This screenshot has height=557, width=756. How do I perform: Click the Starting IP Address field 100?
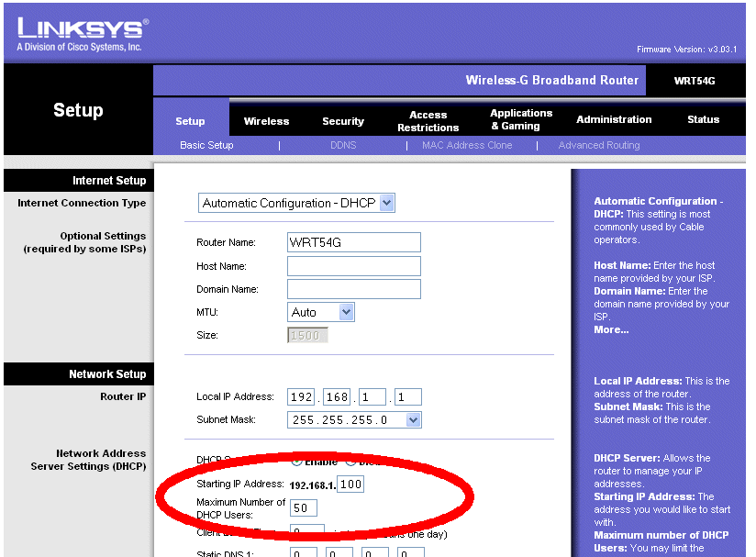350,485
